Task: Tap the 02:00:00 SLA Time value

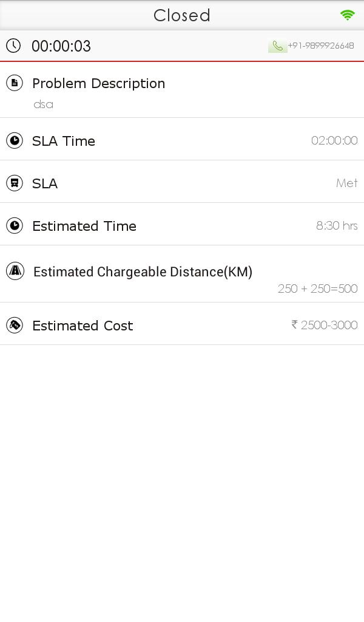Action: pos(334,141)
